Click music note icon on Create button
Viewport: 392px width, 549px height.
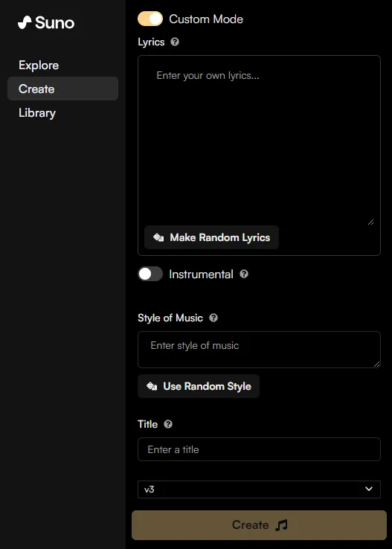(281, 525)
